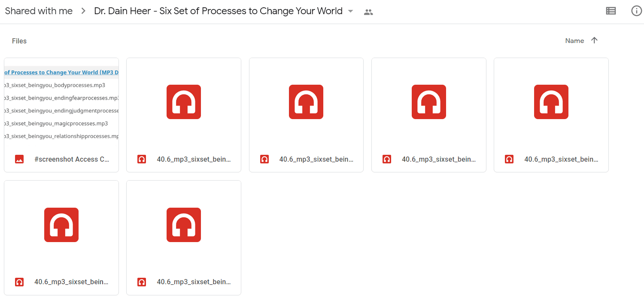Click headphone icon of first-row second file card

coord(184,102)
